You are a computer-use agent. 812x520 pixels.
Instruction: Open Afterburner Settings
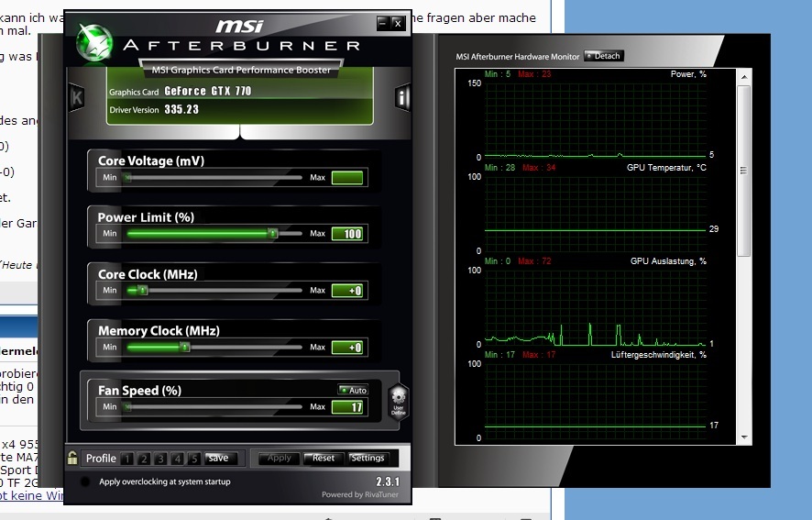tap(368, 458)
